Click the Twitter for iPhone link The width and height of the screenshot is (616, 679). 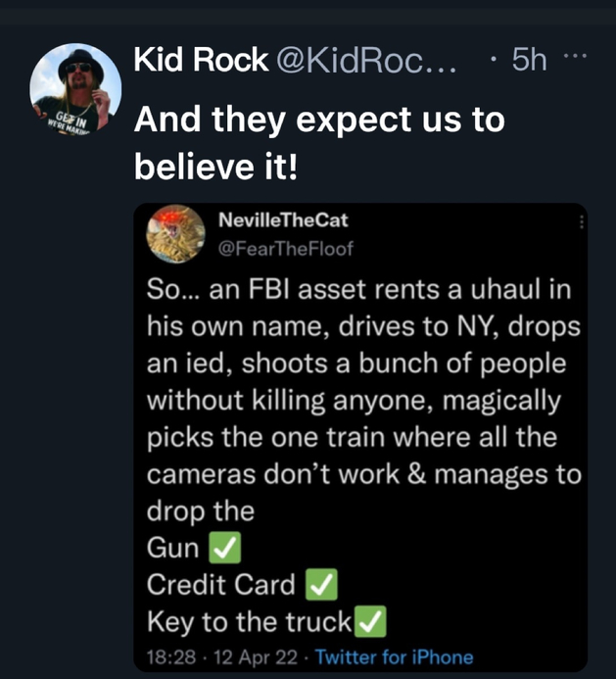click(394, 656)
